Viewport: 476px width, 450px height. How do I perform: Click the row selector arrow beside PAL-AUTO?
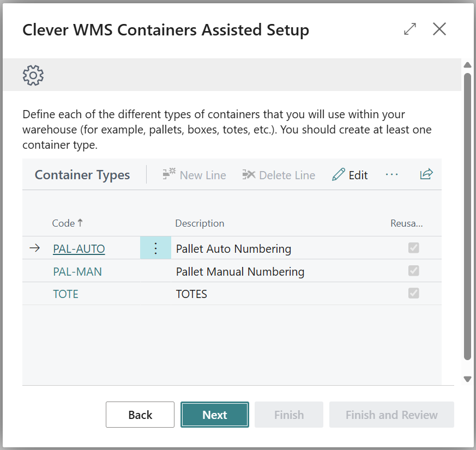click(35, 248)
